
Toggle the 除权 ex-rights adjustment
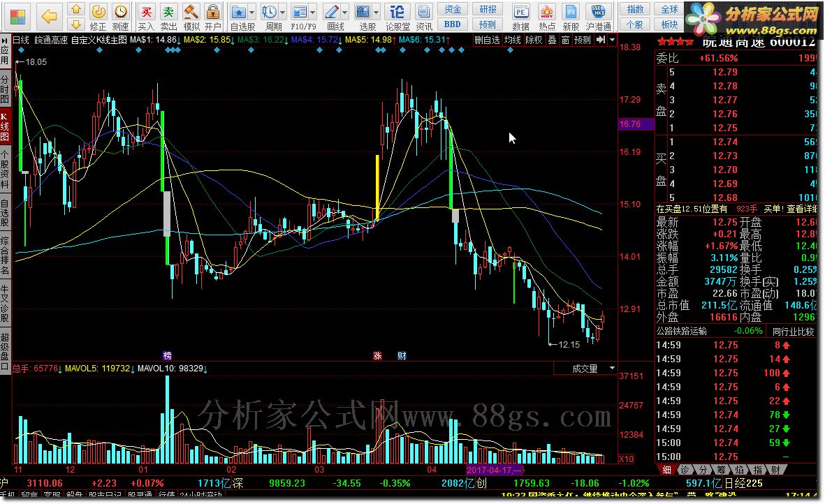[534, 40]
